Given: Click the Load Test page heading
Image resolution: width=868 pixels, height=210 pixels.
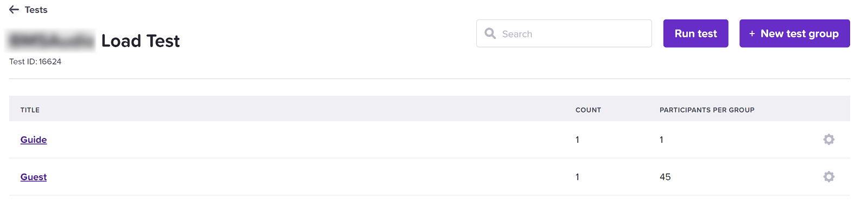Looking at the screenshot, I should [x=141, y=41].
